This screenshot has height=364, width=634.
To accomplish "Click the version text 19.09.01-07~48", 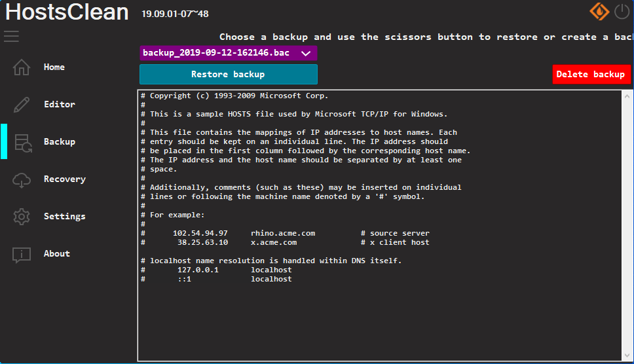I will pos(175,14).
